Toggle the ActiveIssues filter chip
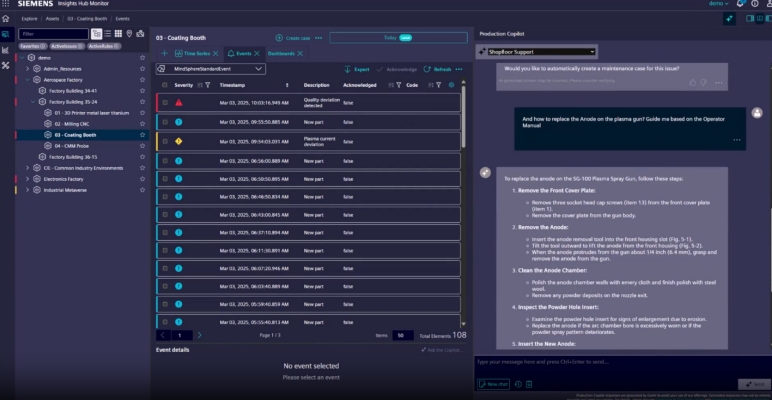Screen dimensions: 772x400 coord(67,46)
